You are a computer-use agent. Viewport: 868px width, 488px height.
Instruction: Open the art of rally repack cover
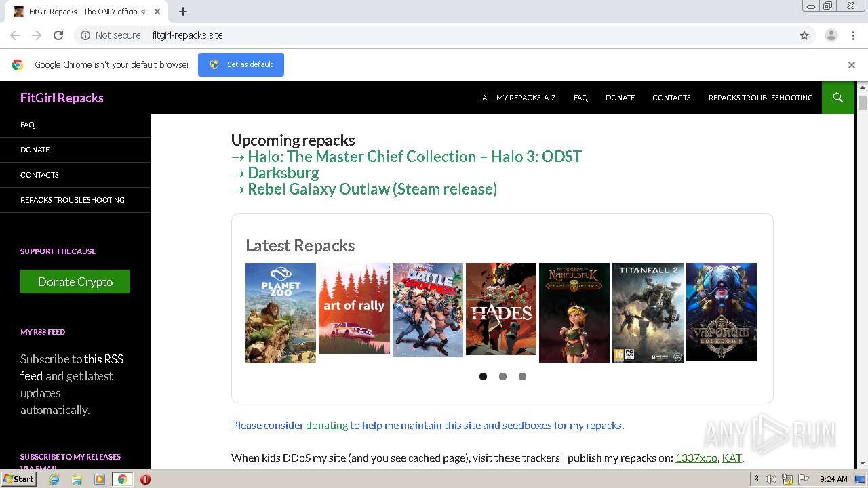point(354,308)
